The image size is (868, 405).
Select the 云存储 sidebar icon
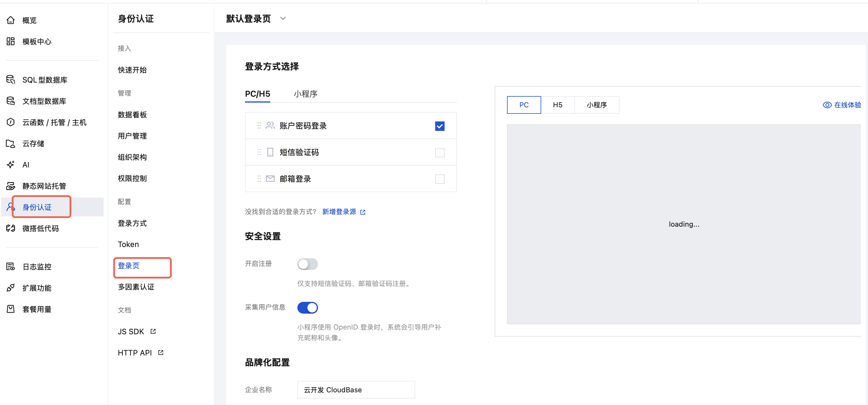pyautogui.click(x=10, y=143)
